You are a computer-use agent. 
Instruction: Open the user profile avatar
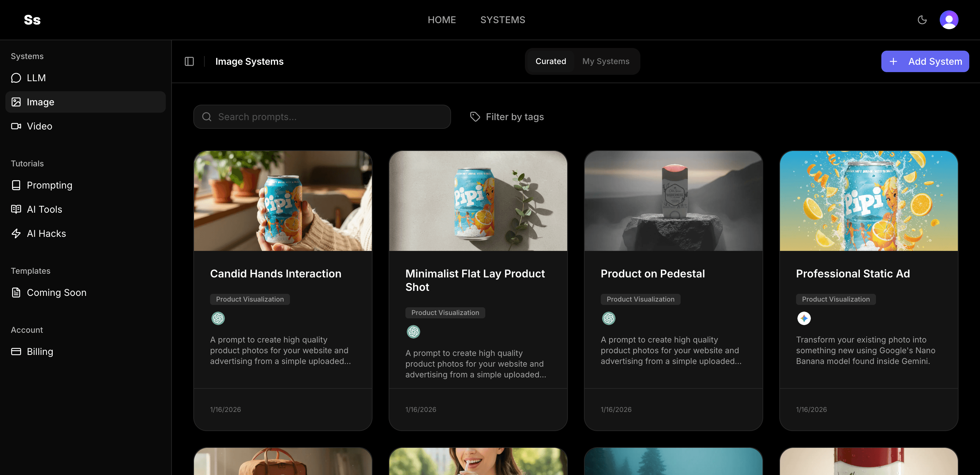tap(949, 20)
